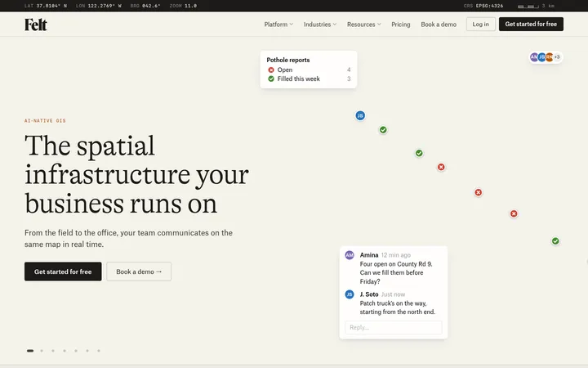588x368 pixels.
Task: Click header Get started for free button
Action: [x=531, y=24]
